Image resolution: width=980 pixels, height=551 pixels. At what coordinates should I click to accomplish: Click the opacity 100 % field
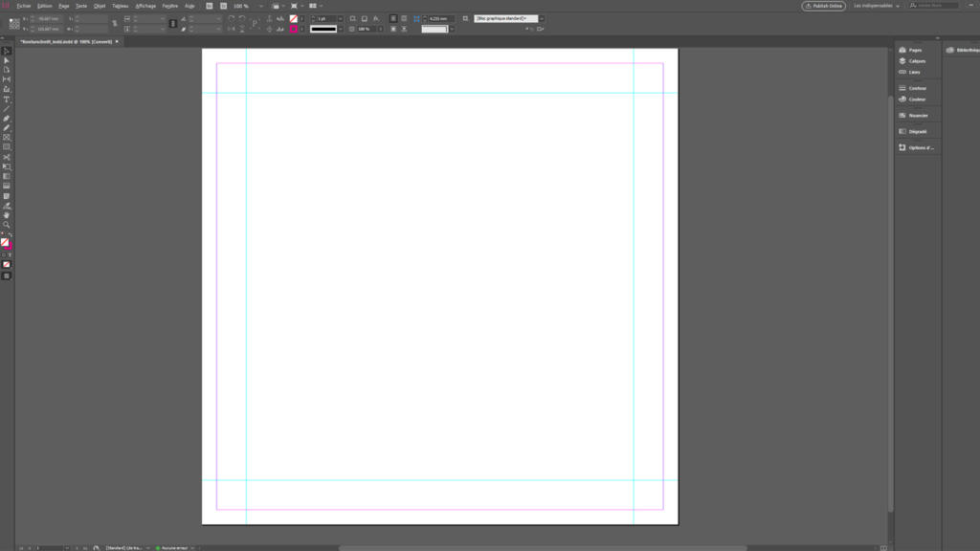[x=367, y=29]
